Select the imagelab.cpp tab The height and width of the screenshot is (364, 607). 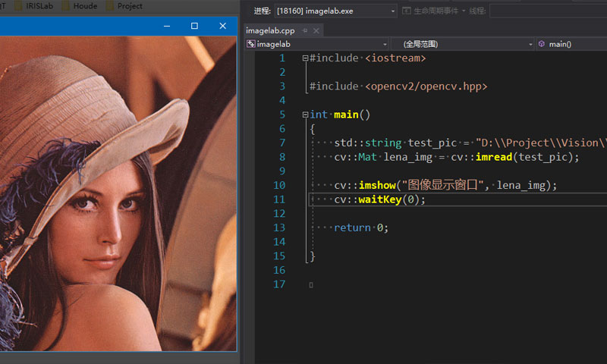[270, 30]
